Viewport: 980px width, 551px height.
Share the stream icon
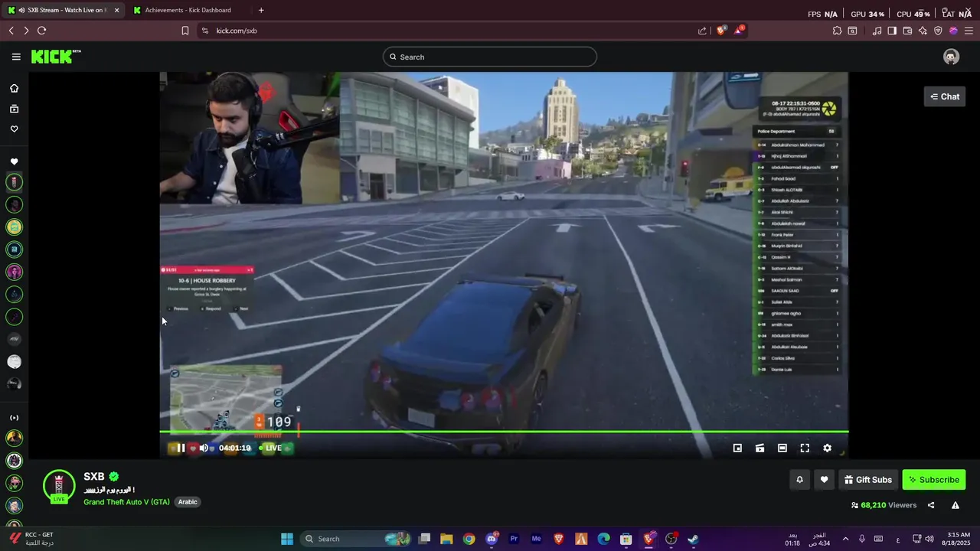pos(931,505)
